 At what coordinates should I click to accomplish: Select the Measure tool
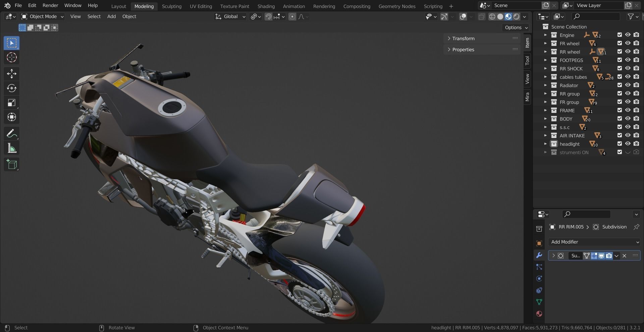tap(12, 148)
